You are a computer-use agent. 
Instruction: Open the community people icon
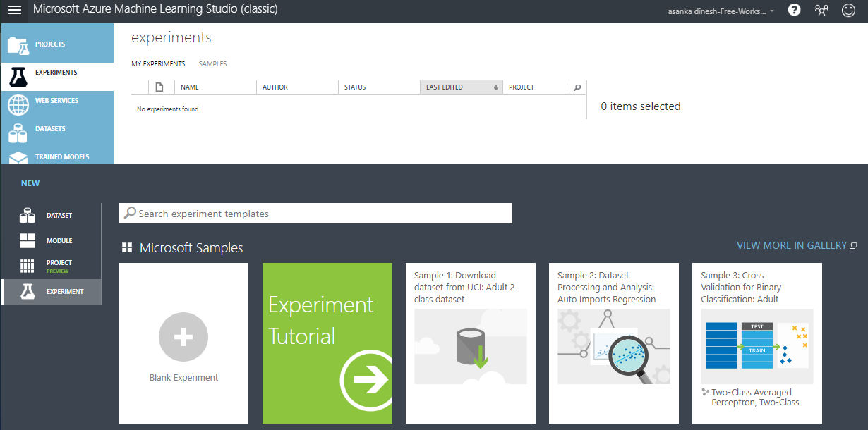coord(821,11)
